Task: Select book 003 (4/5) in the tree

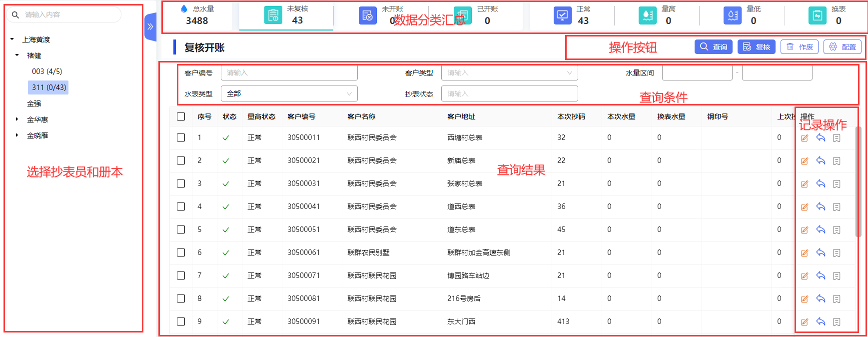Action: point(47,71)
